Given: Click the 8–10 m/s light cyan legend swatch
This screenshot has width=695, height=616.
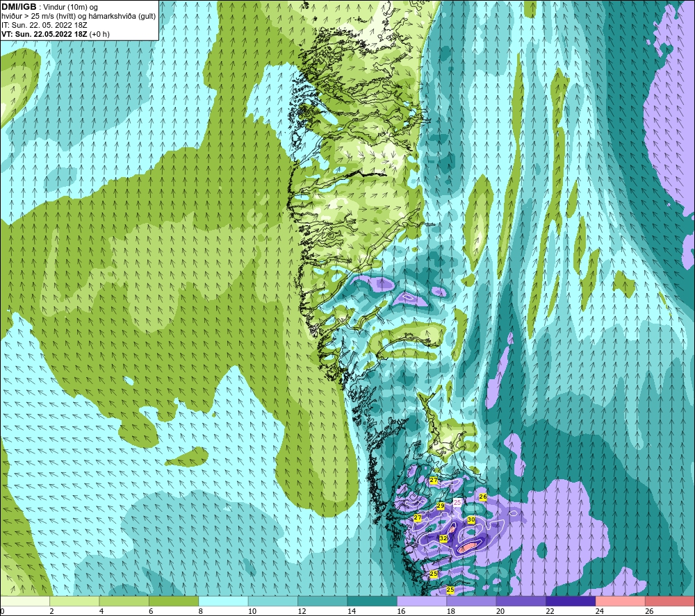Looking at the screenshot, I should click(223, 601).
